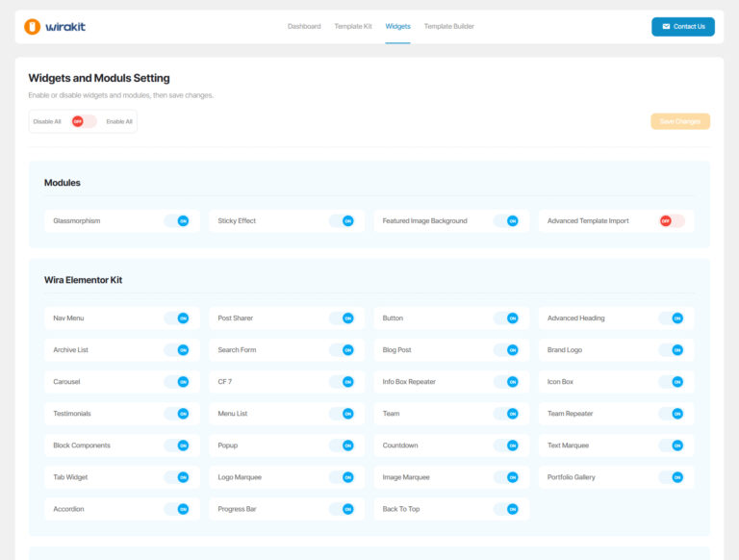
Task: Toggle the Image Marquee widget switch
Action: [x=506, y=477]
